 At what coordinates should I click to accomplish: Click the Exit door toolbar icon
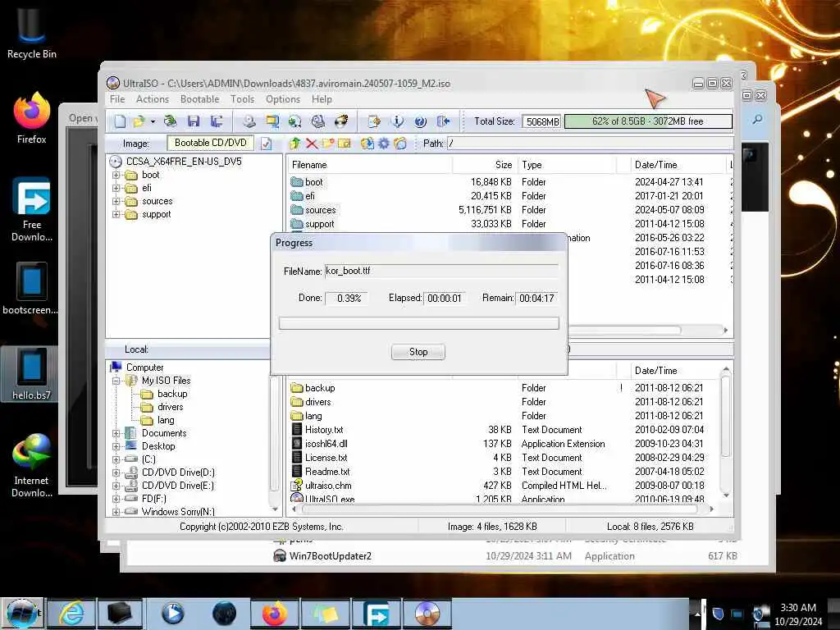[x=443, y=121]
